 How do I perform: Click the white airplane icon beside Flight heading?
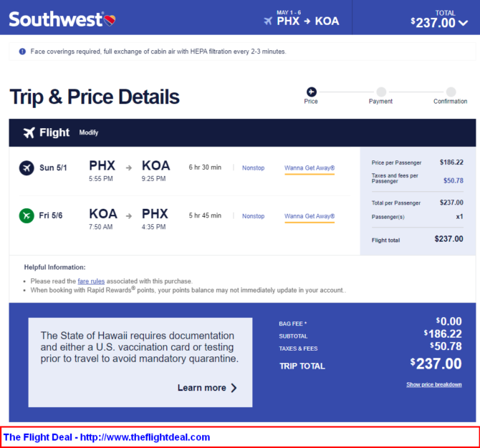[29, 132]
